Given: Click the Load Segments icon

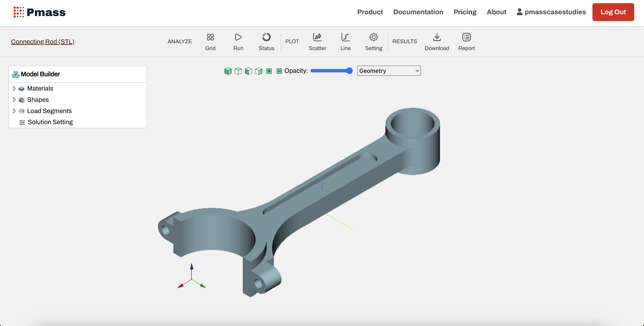Looking at the screenshot, I should 22,111.
